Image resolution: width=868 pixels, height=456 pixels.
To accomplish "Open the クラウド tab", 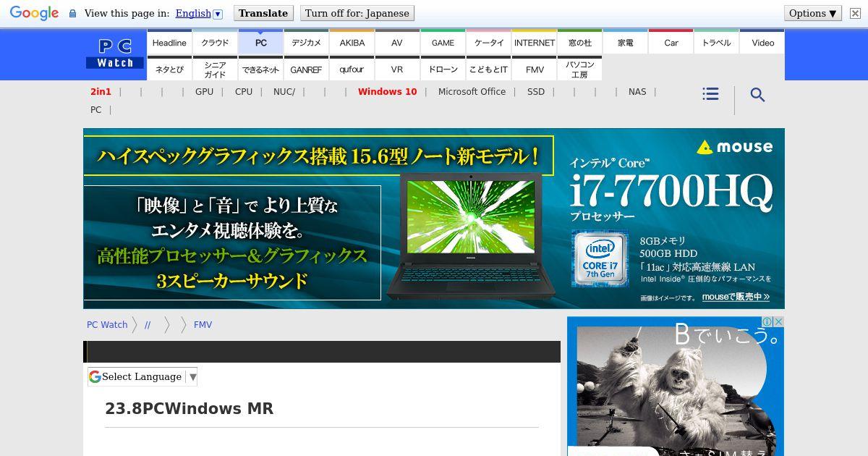I will tap(215, 42).
